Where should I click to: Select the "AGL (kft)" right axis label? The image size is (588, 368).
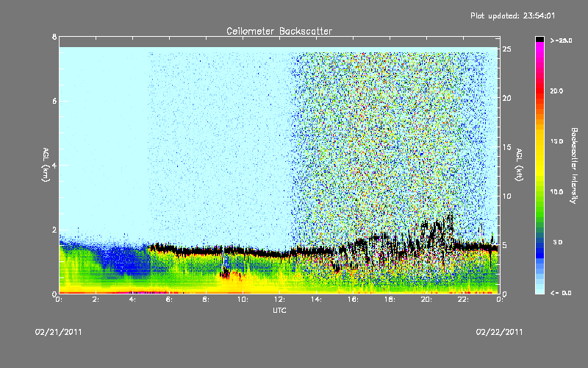point(519,165)
